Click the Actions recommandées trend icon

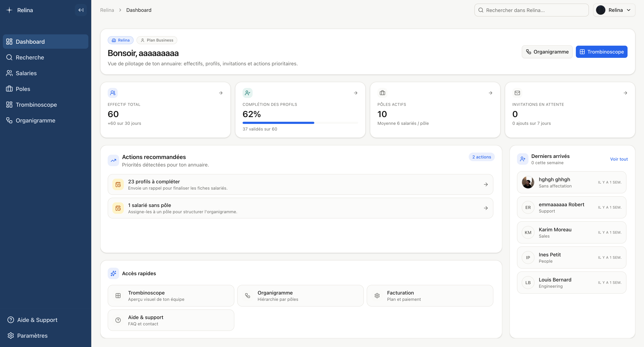(113, 160)
